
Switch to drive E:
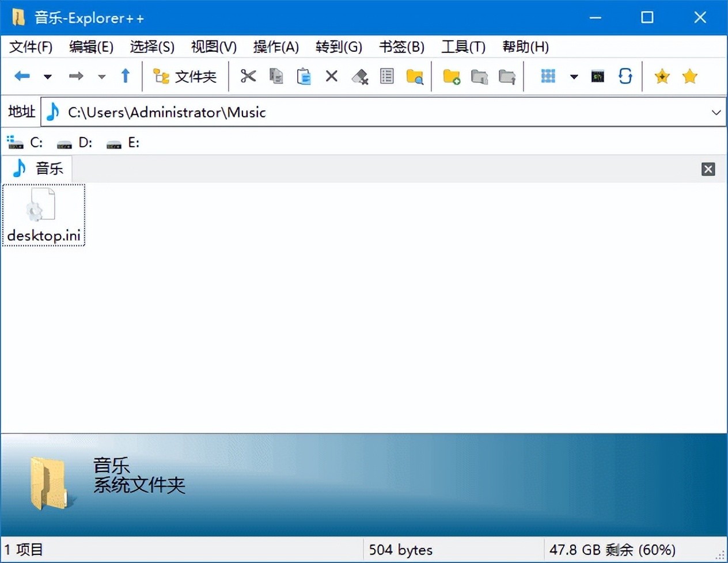point(123,142)
